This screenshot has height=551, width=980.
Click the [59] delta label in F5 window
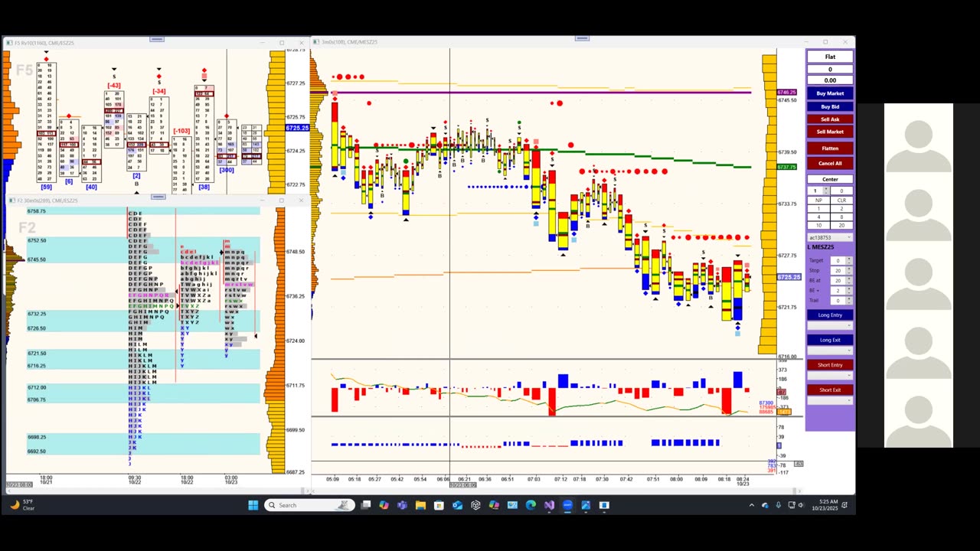(46, 187)
